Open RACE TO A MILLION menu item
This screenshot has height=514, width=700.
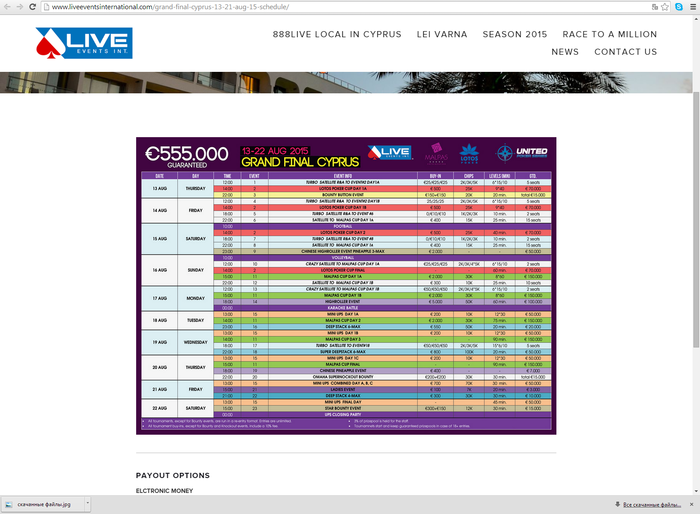pyautogui.click(x=610, y=34)
